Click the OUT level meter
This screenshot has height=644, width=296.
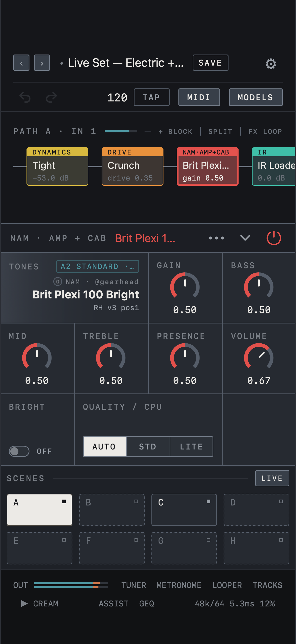pos(71,585)
